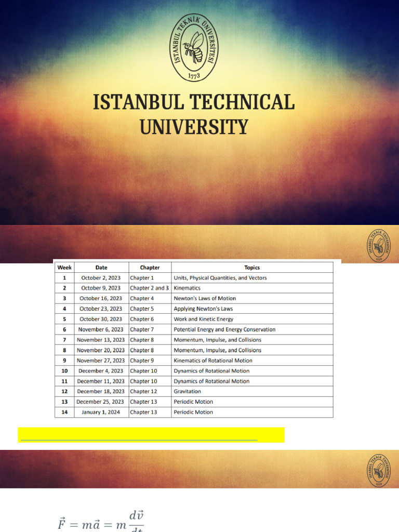This screenshot has width=399, height=532.
Task: Select the date October 2, 2023
Action: tap(101, 277)
